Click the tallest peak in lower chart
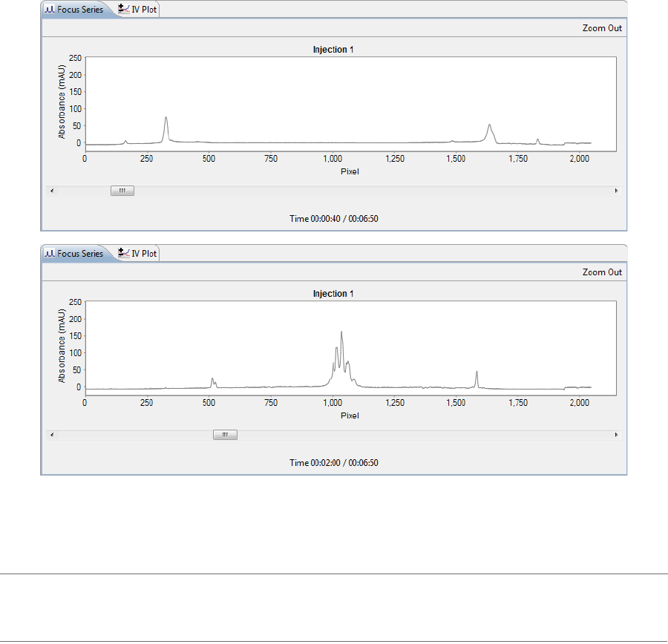This screenshot has height=644, width=668. click(341, 333)
